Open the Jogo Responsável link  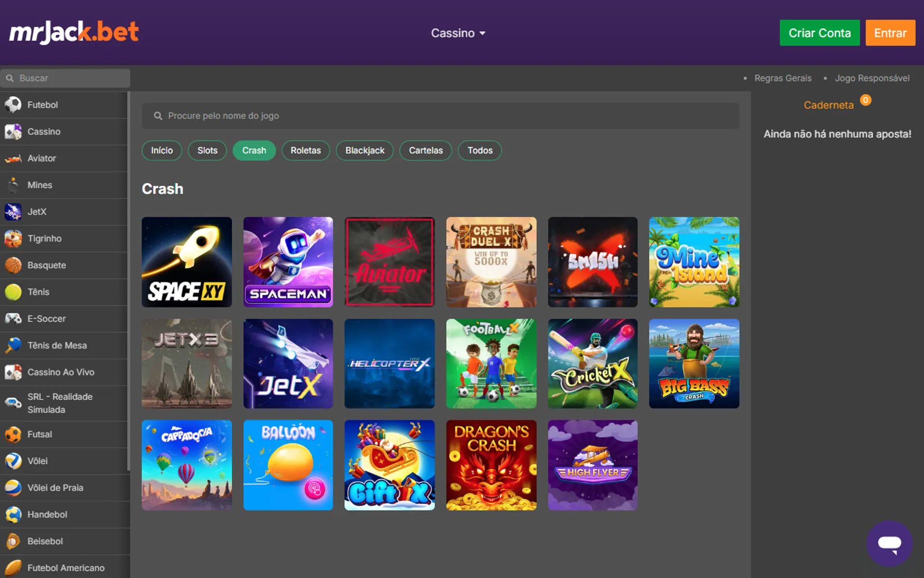872,78
